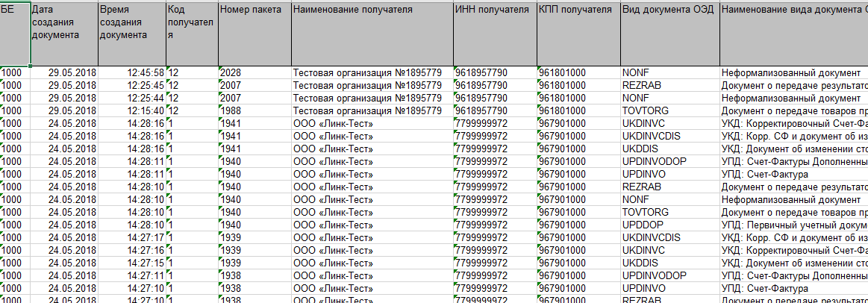The height and width of the screenshot is (303, 868).
Task: Select the cell showing time 14:27:15
Action: 132,263
